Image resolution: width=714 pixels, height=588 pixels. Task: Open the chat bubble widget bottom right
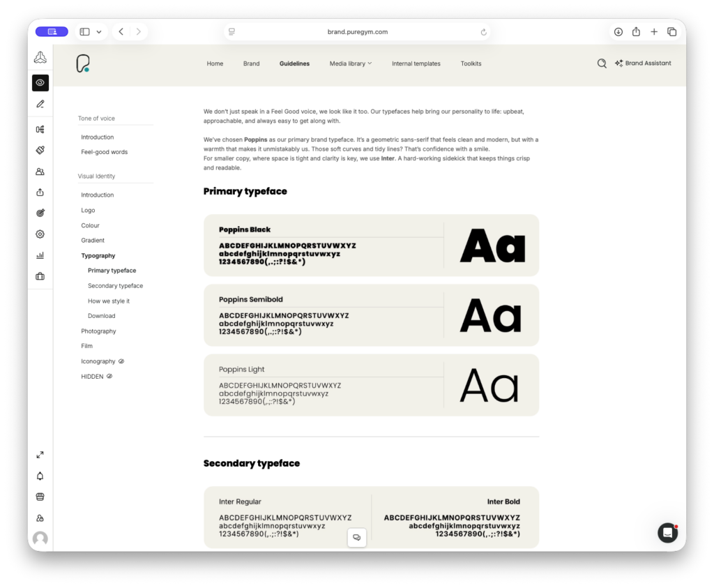click(x=667, y=533)
